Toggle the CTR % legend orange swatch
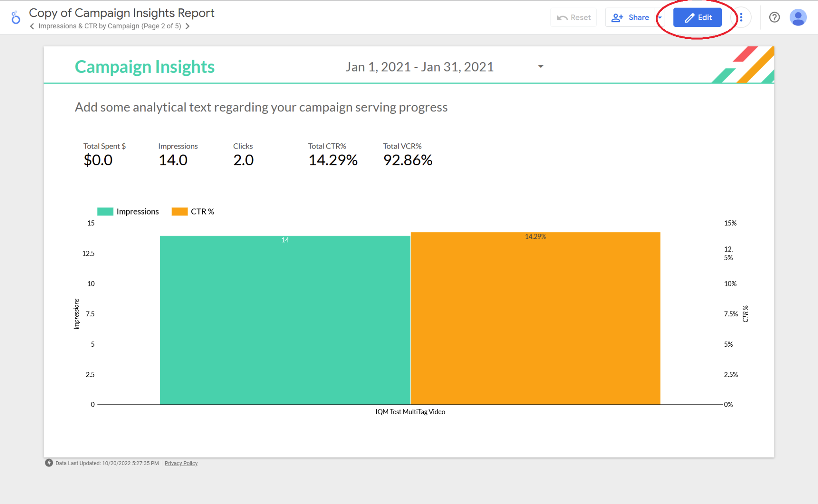The width and height of the screenshot is (818, 504). (179, 212)
